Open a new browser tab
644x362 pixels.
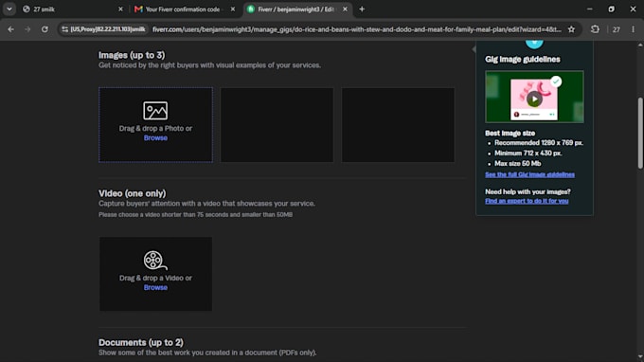[362, 9]
